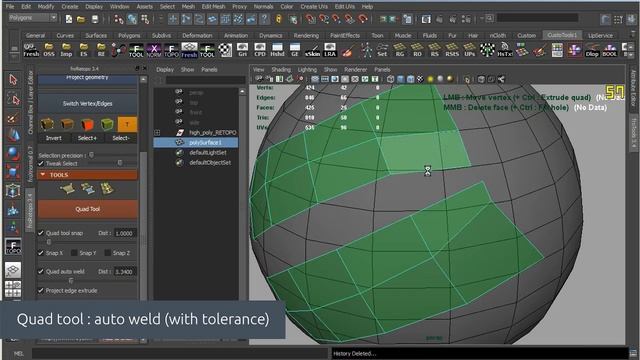
Task: Click the Select+ button
Action: point(87,138)
